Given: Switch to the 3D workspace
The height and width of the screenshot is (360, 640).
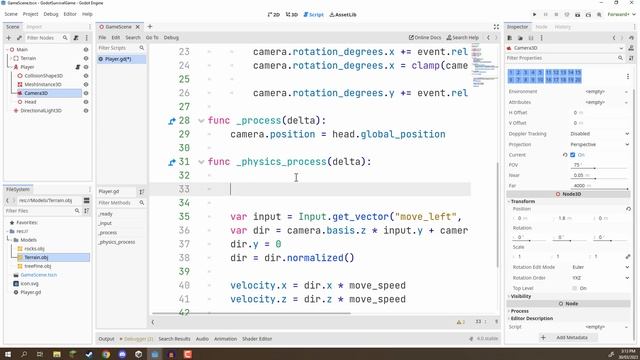Looking at the screenshot, I should 291,15.
